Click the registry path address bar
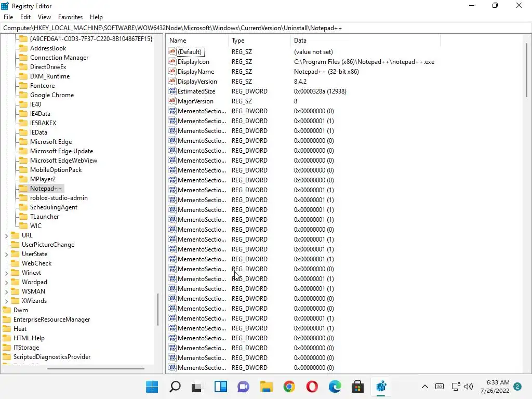532x399 pixels. coord(265,28)
